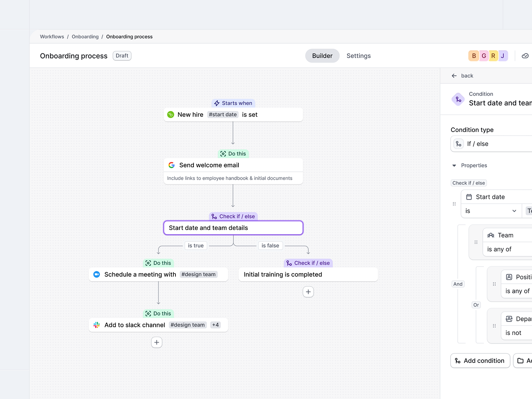Click the Slack icon on the channel step
The height and width of the screenshot is (399, 532).
[x=96, y=325]
